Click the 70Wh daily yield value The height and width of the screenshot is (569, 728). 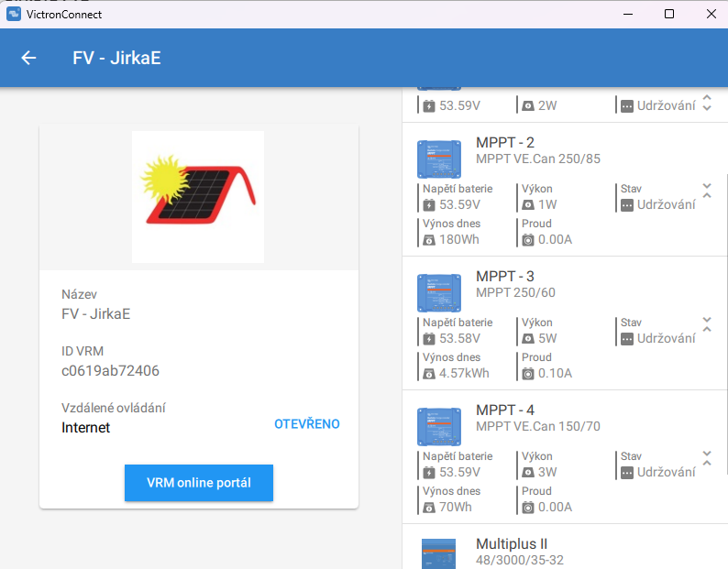click(455, 507)
